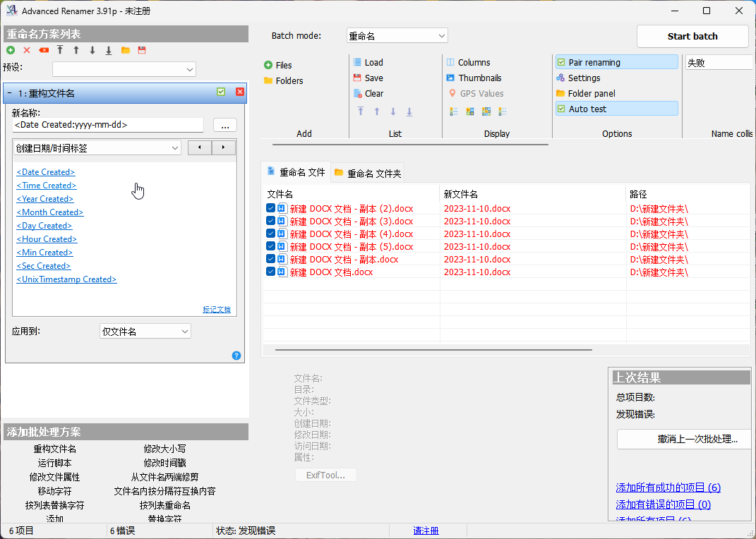Image resolution: width=756 pixels, height=539 pixels.
Task: Toggle Auto test option
Action: [617, 109]
